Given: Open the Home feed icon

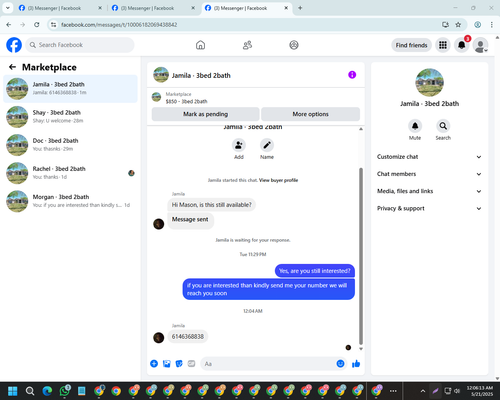Looking at the screenshot, I should (200, 45).
